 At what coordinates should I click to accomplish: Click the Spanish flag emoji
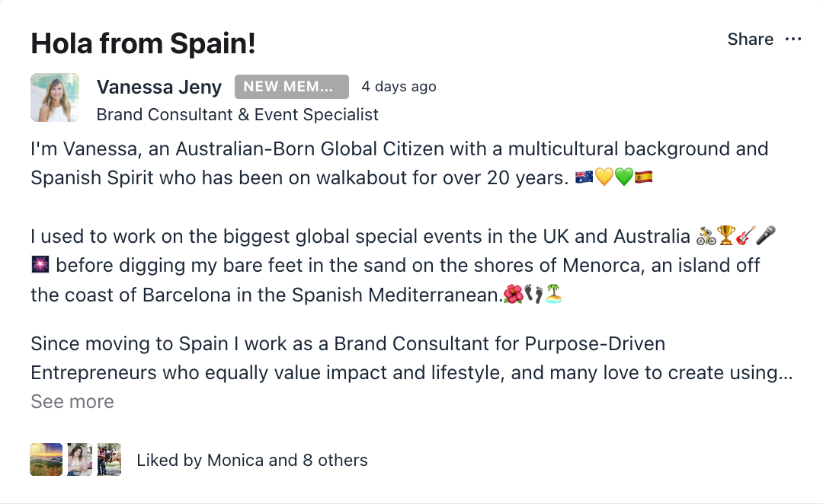[644, 178]
